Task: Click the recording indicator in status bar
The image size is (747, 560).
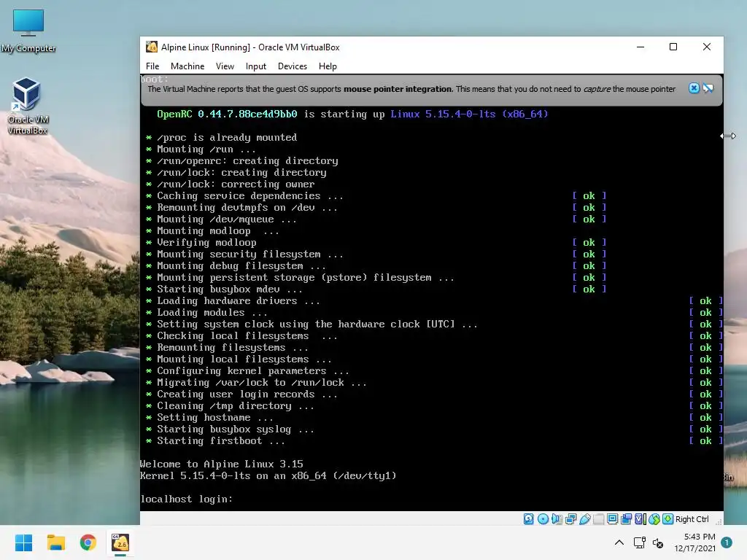Action: [627, 519]
